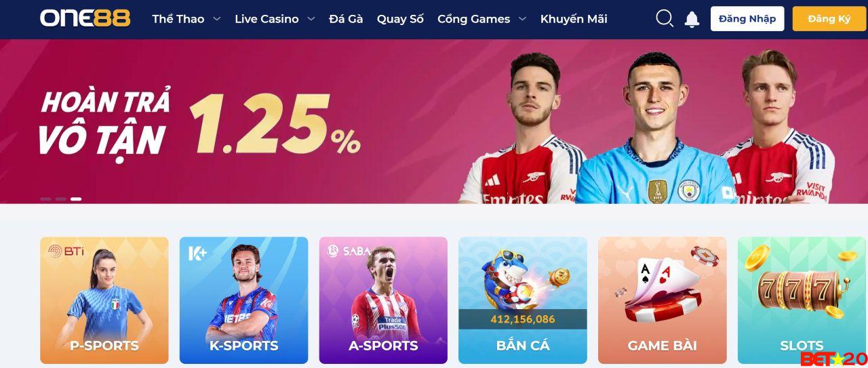Click the ONE88 logo
The width and height of the screenshot is (868, 368).
(x=85, y=18)
